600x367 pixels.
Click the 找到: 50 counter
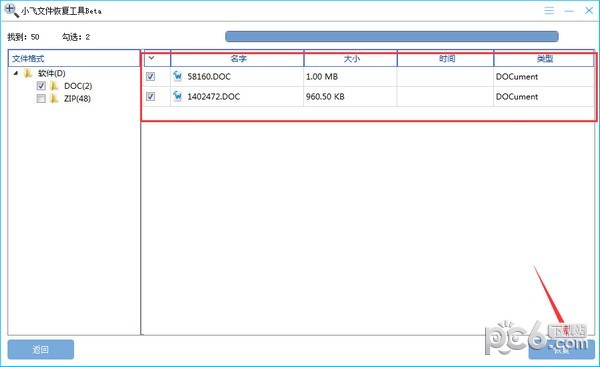[x=23, y=37]
